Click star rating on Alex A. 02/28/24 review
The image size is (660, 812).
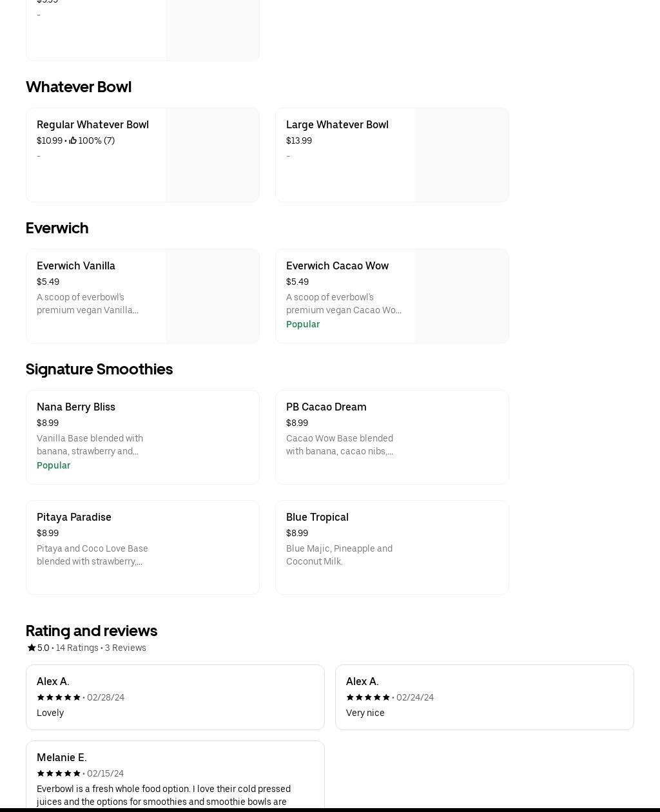pyautogui.click(x=59, y=697)
